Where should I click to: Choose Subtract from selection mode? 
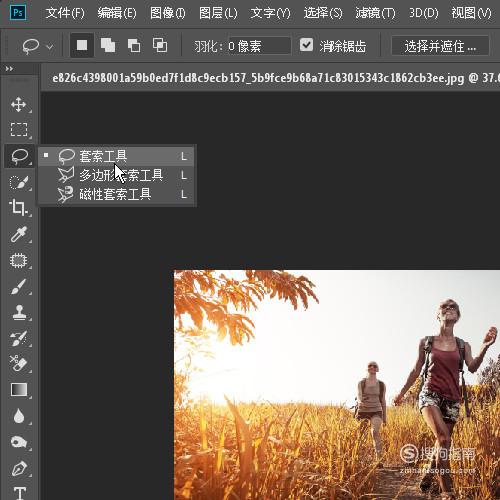pos(134,45)
